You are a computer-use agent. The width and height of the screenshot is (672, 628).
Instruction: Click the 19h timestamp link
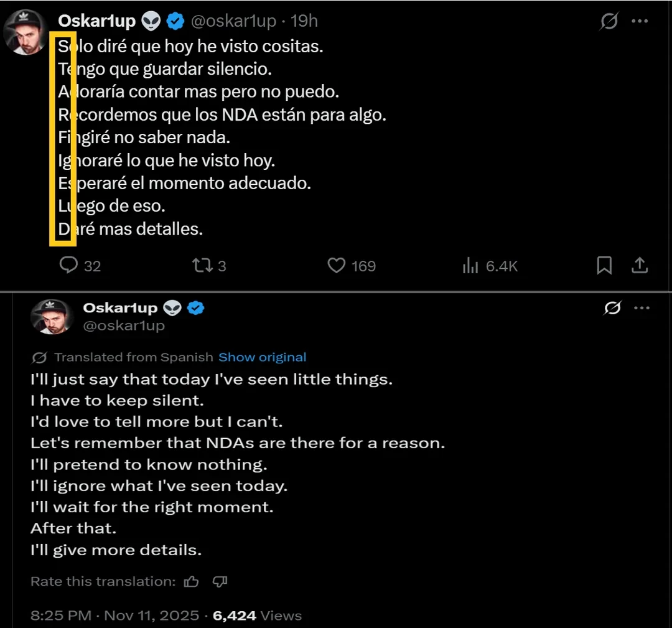click(304, 21)
